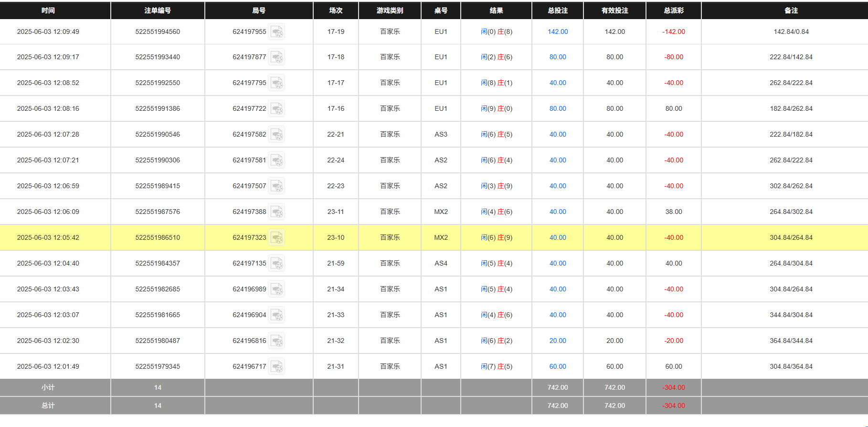Screen dimensions: 868x427
Task: Open replay icon for round 624197722
Action: click(276, 109)
